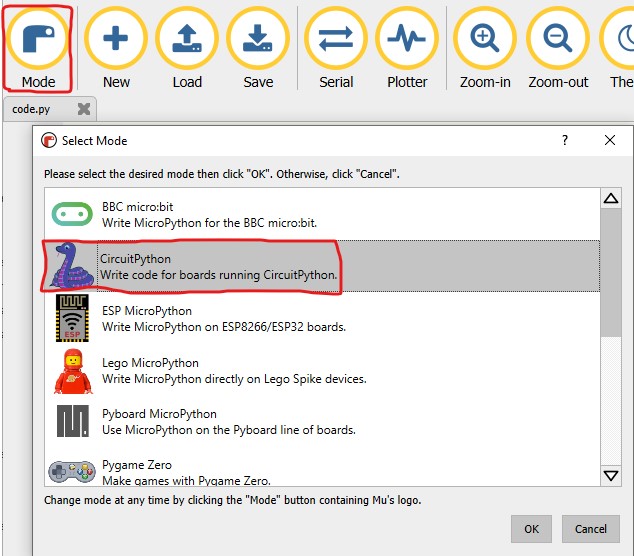This screenshot has width=634, height=556.
Task: Open the Serial connection panel
Action: point(336,47)
